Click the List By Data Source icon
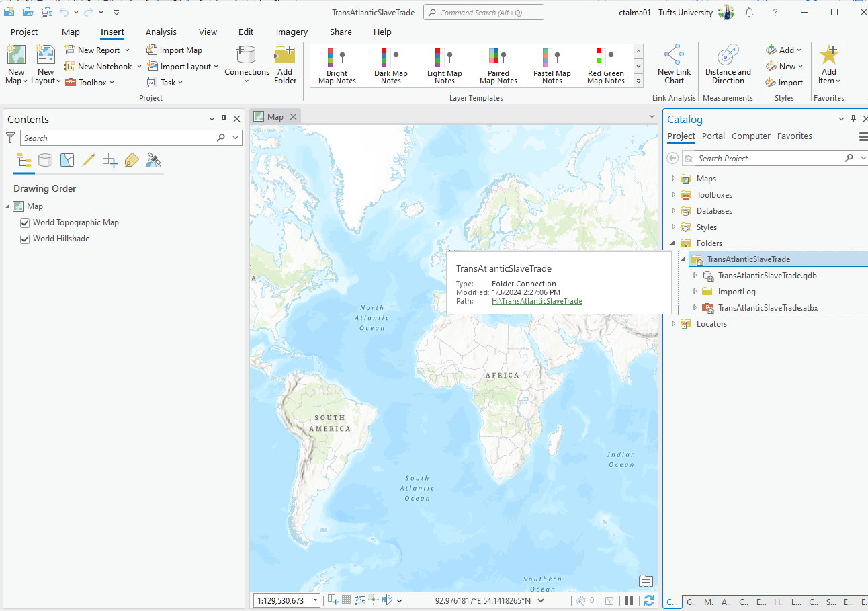 pyautogui.click(x=45, y=160)
